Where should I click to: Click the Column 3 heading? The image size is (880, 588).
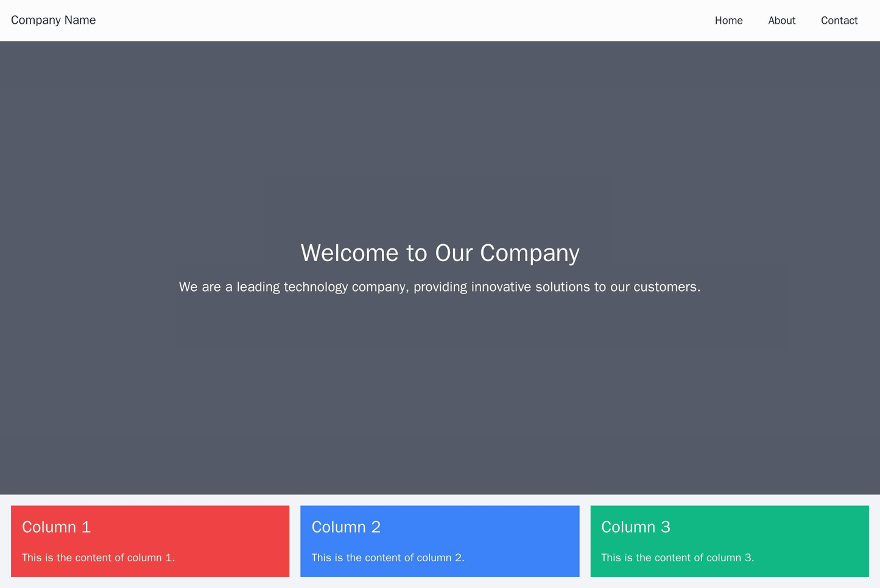[x=636, y=527]
